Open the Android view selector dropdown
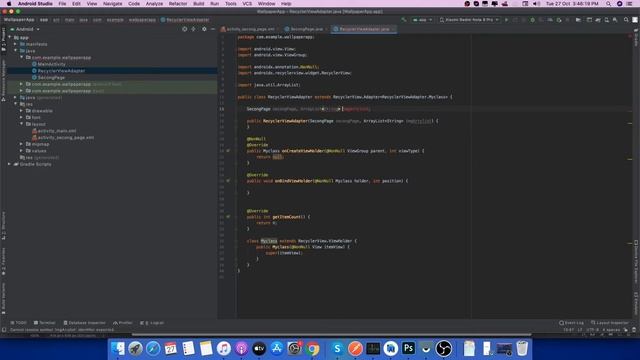This screenshot has width=640, height=360. click(x=25, y=29)
